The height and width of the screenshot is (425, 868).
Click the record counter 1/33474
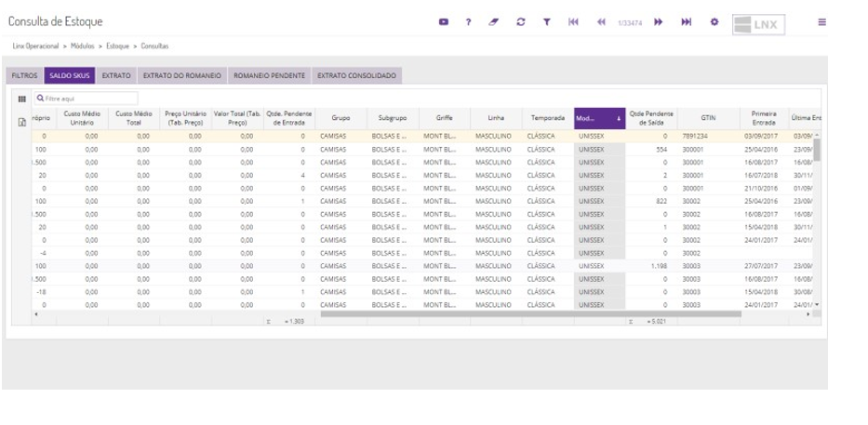[630, 22]
